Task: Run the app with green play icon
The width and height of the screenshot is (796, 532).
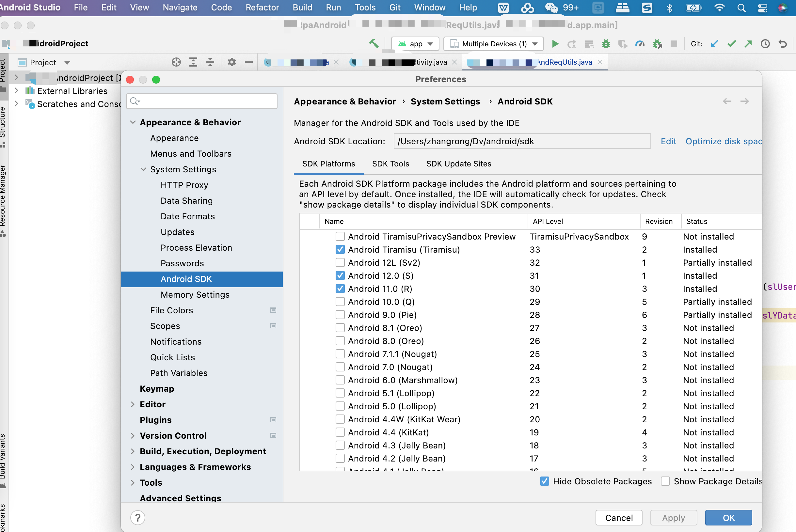Action: (555, 44)
